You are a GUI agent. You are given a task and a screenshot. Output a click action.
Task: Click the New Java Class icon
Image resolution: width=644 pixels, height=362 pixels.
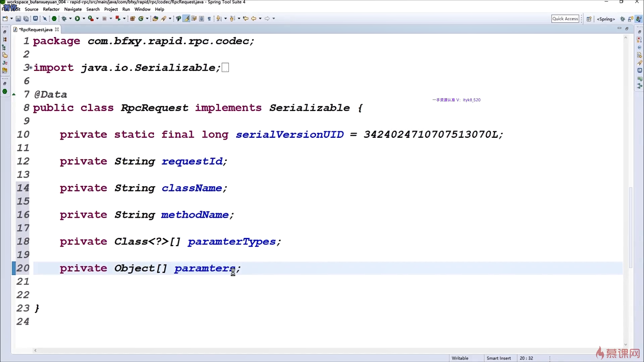point(141,18)
